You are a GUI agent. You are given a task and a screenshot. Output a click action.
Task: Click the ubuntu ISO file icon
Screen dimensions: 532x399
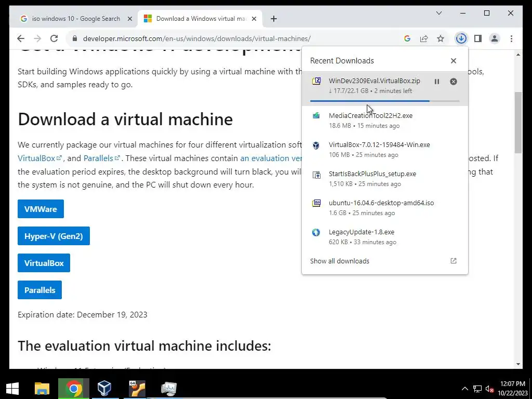[x=316, y=203]
